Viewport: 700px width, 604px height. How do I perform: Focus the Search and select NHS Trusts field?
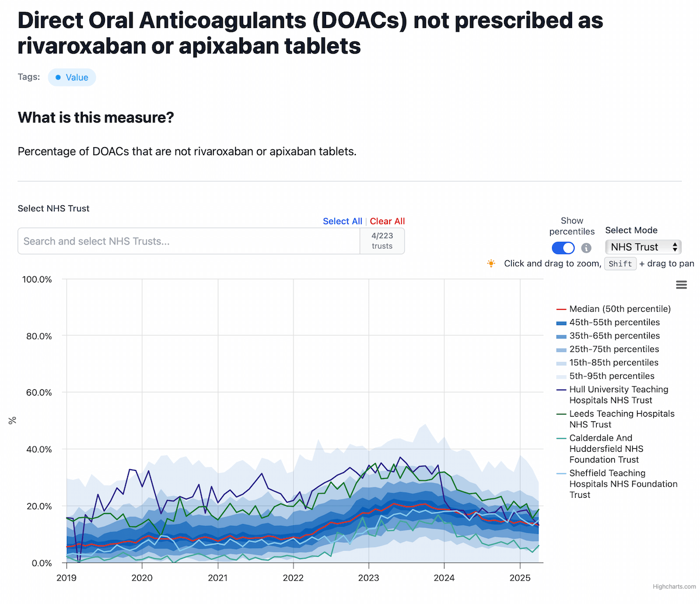point(188,241)
